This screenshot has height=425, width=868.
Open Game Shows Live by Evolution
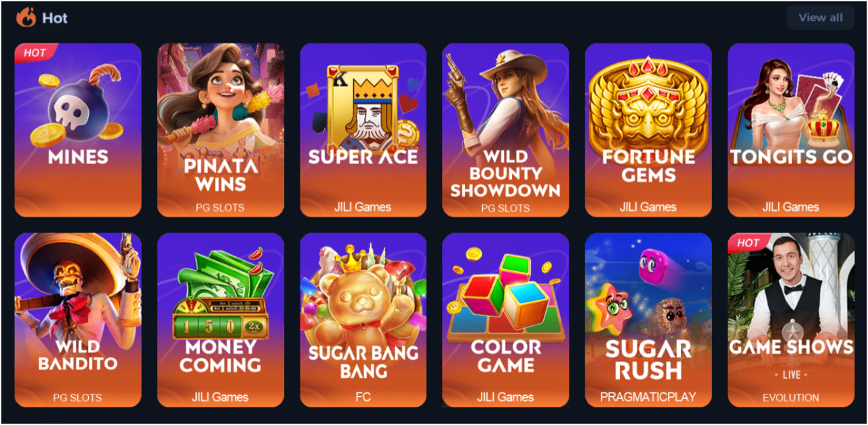(x=791, y=320)
